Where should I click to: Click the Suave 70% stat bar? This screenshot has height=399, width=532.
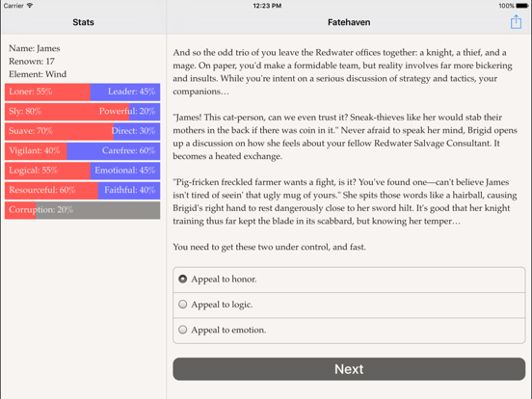coord(59,131)
